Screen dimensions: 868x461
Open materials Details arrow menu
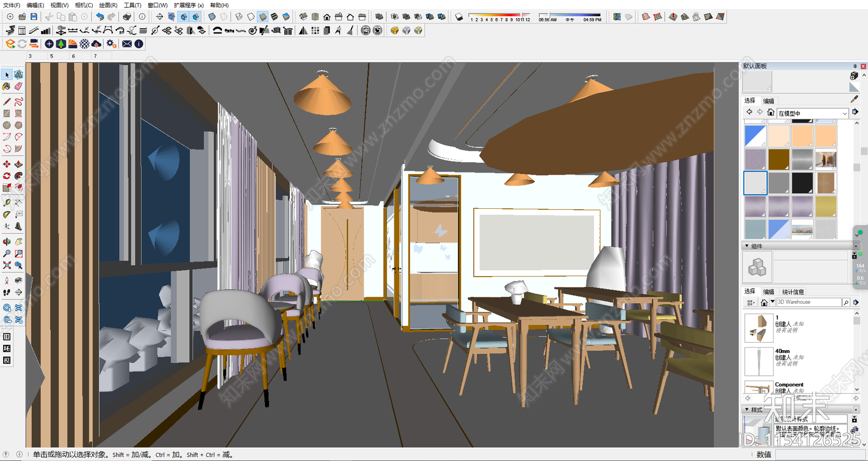coord(855,112)
